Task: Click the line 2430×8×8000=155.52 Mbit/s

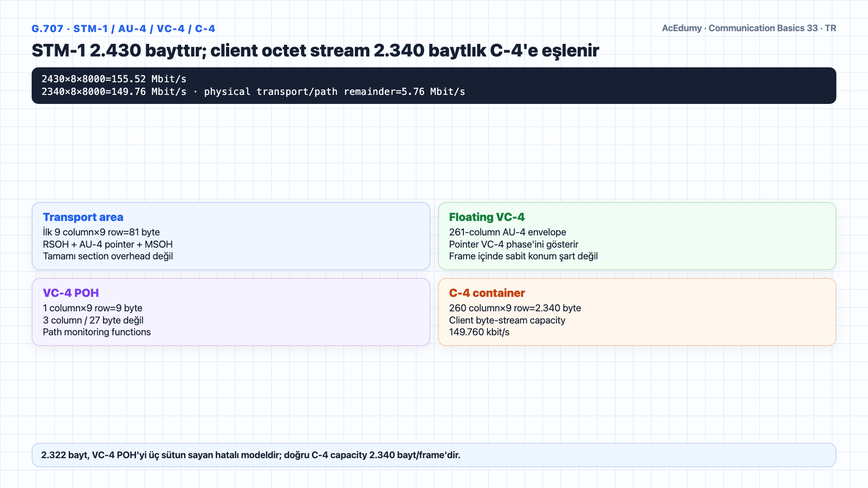Action: [114, 79]
